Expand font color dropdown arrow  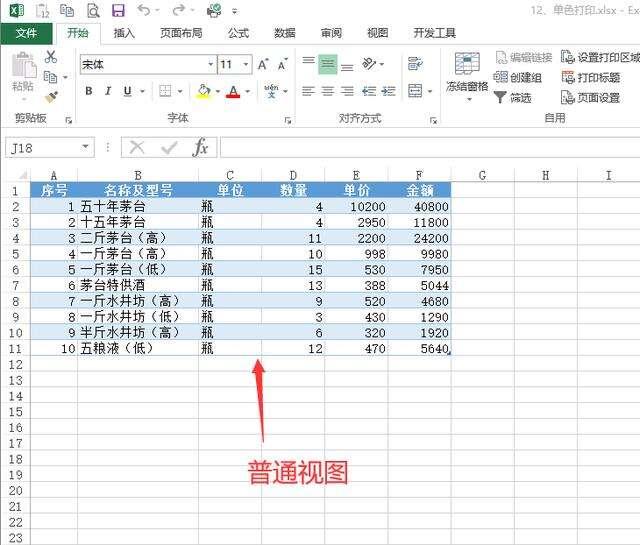pos(247,91)
